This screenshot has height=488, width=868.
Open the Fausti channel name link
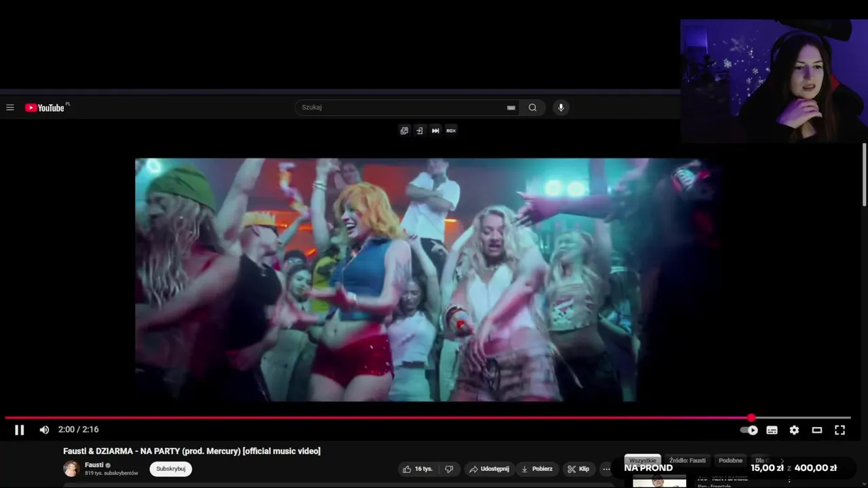[94, 465]
